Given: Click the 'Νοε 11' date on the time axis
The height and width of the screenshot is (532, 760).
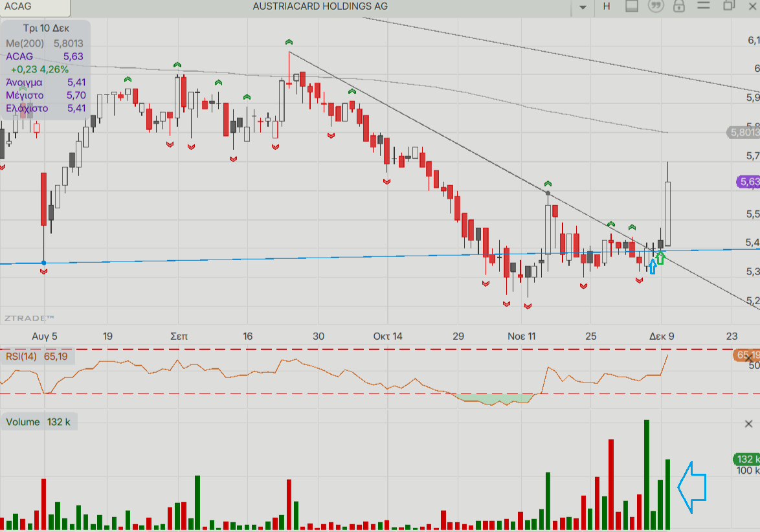Looking at the screenshot, I should (x=522, y=337).
